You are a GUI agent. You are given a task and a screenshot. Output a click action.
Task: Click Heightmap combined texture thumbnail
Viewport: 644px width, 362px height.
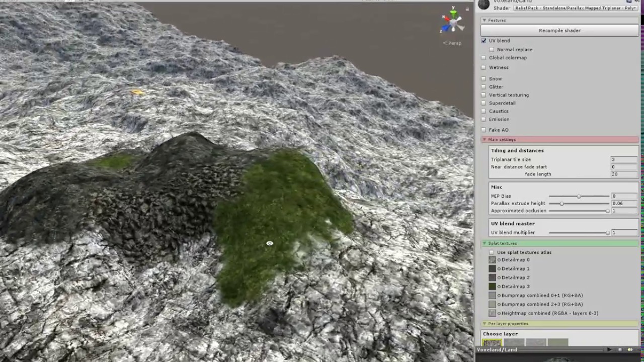[x=493, y=313]
